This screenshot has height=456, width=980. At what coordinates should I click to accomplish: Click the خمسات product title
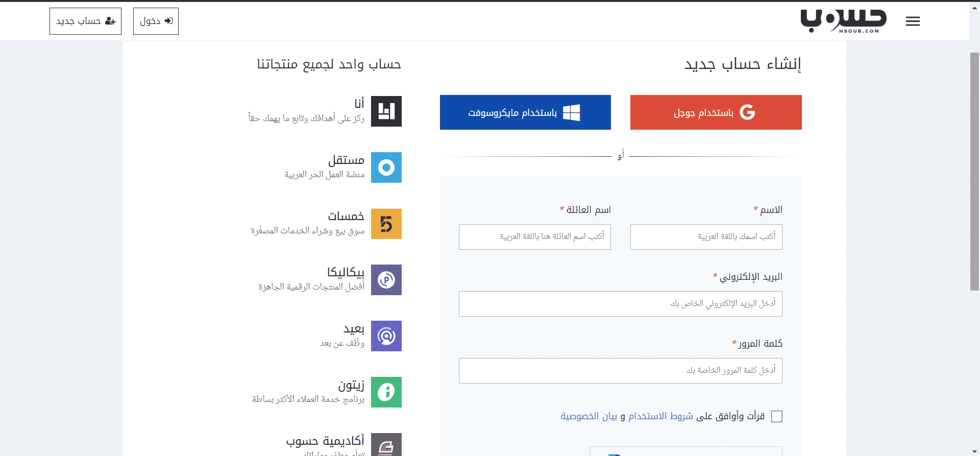pyautogui.click(x=346, y=216)
